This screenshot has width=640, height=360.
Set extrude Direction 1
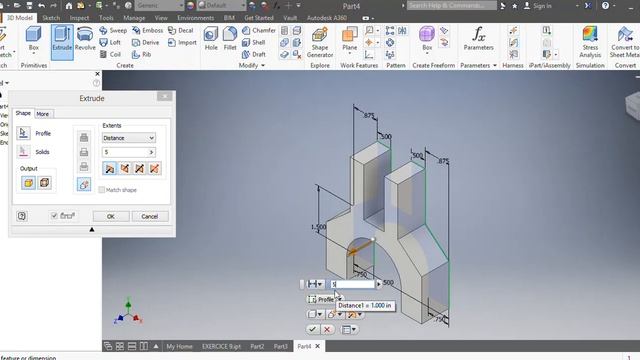(x=109, y=168)
